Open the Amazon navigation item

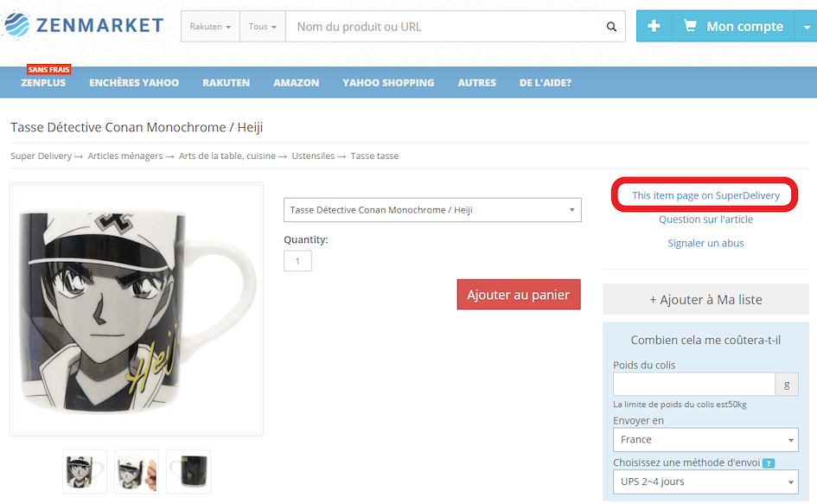296,83
